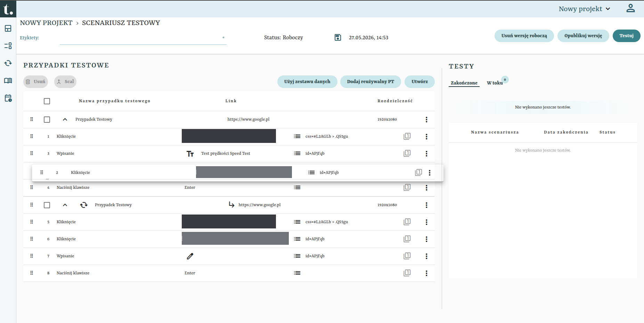Image resolution: width=644 pixels, height=323 pixels.
Task: Check the first Przypadek Testowy checkbox
Action: click(x=47, y=120)
